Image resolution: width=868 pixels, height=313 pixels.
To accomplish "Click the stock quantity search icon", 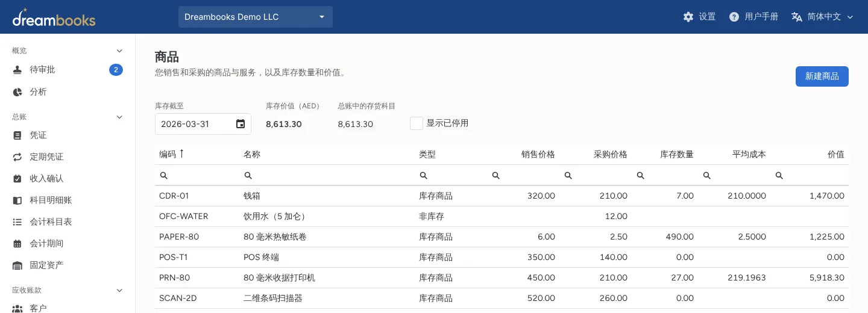I will pyautogui.click(x=640, y=176).
